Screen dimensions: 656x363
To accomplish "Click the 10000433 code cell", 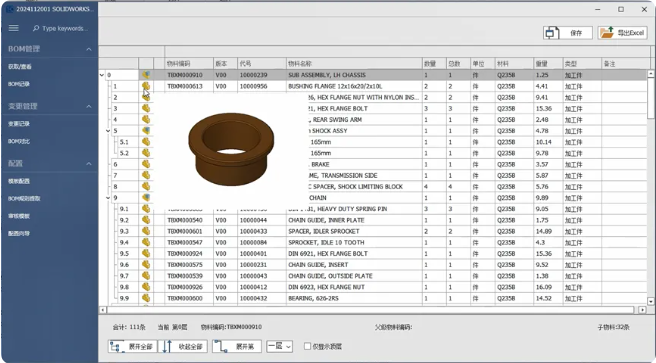I will coord(261,231).
